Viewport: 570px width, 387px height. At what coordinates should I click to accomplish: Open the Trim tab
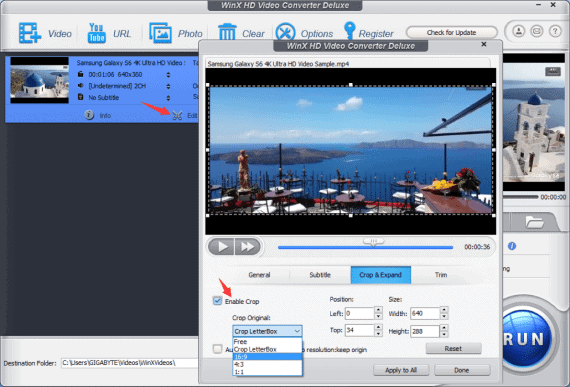pos(441,275)
